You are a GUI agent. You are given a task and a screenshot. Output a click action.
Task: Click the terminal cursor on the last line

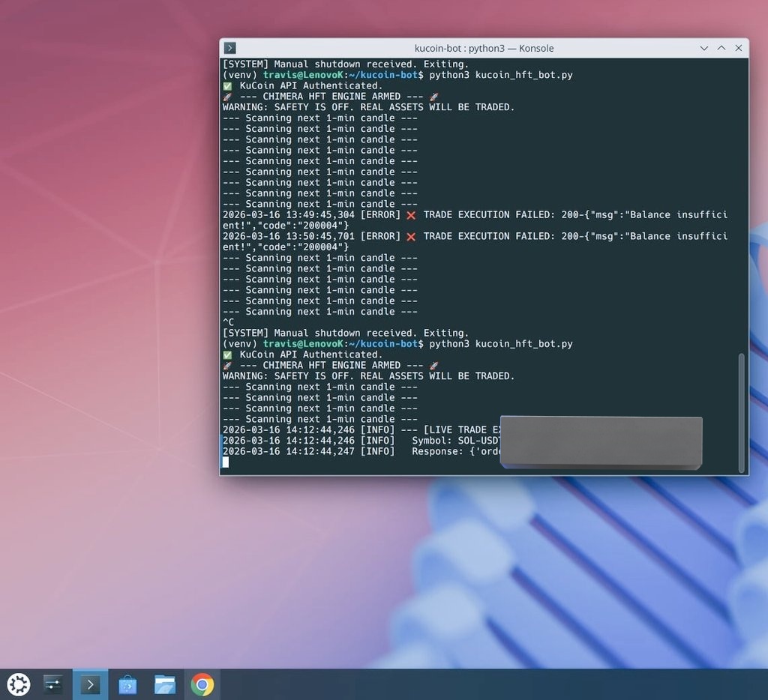pyautogui.click(x=226, y=462)
